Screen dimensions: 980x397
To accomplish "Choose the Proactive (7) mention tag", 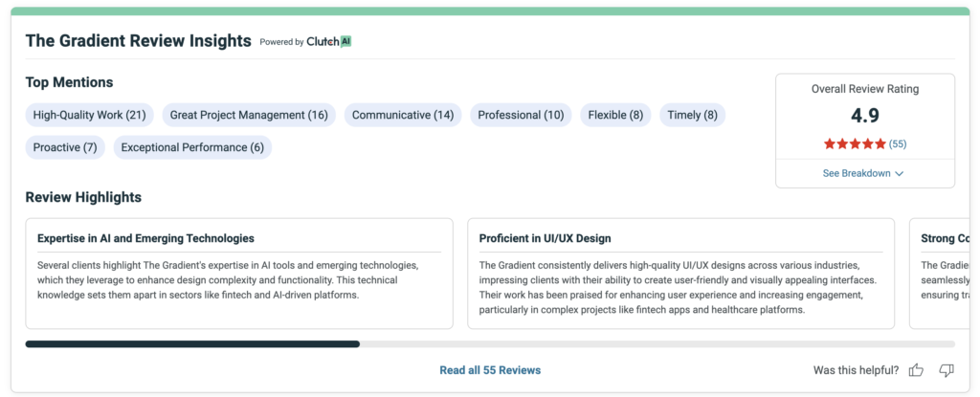I will pos(65,147).
